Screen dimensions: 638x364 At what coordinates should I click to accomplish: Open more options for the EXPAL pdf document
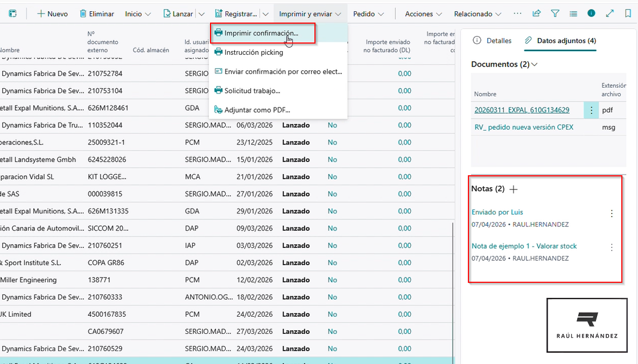coord(592,110)
